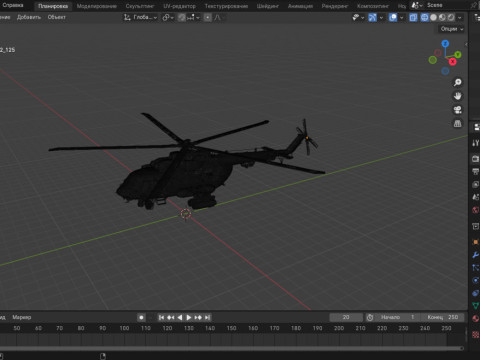
Task: Select rendered viewport shading
Action: click(x=451, y=17)
